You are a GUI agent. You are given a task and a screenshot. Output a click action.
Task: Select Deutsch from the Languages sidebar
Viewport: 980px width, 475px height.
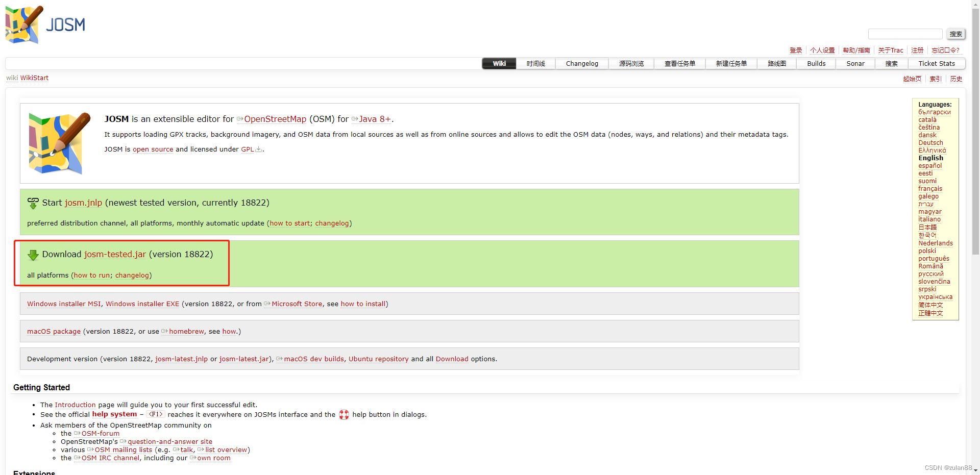tap(930, 142)
